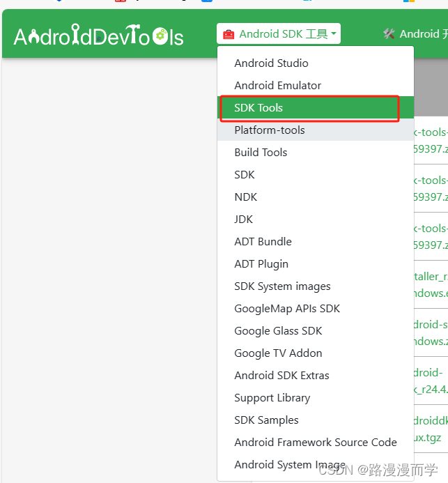448x483 pixels.
Task: Select NDK in the dropdown list
Action: coord(316,197)
